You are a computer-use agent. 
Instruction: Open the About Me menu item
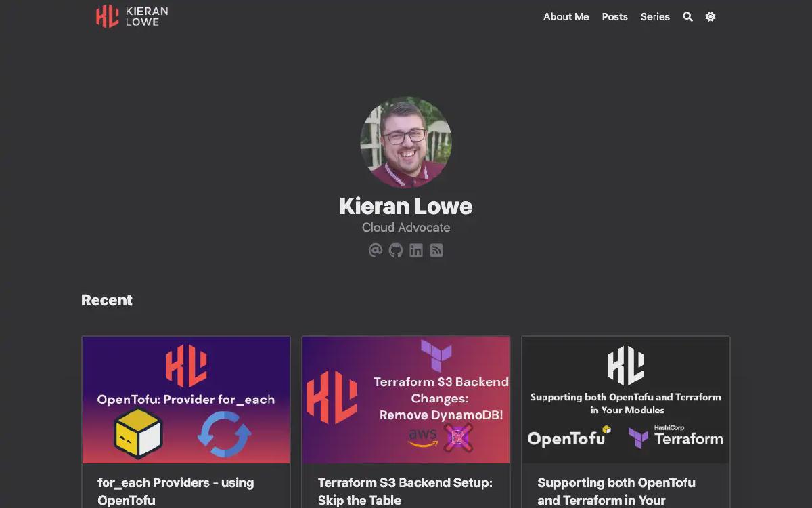click(x=566, y=17)
